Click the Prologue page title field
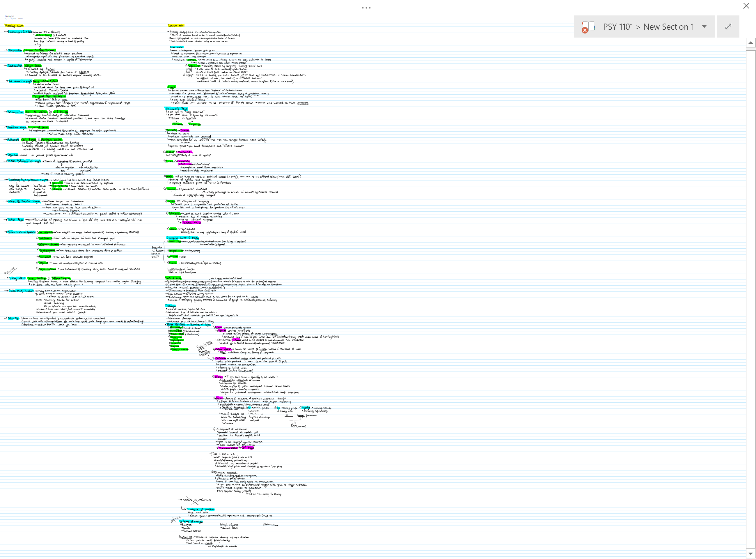The width and height of the screenshot is (756, 559). [10, 16]
